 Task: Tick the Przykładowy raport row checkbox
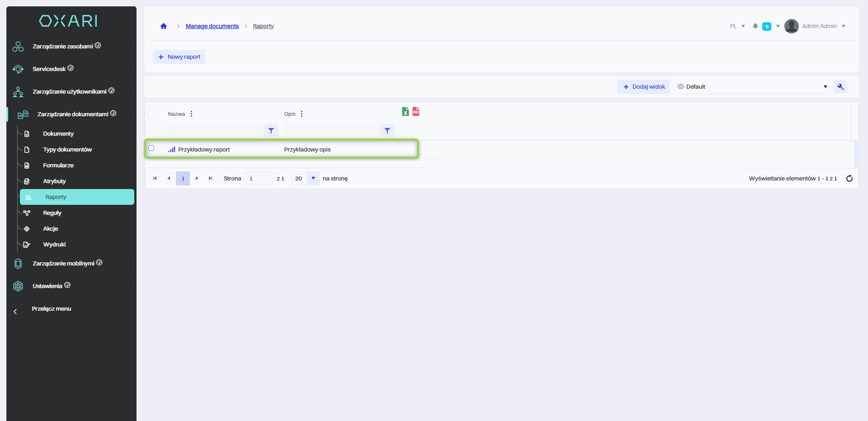tap(151, 148)
